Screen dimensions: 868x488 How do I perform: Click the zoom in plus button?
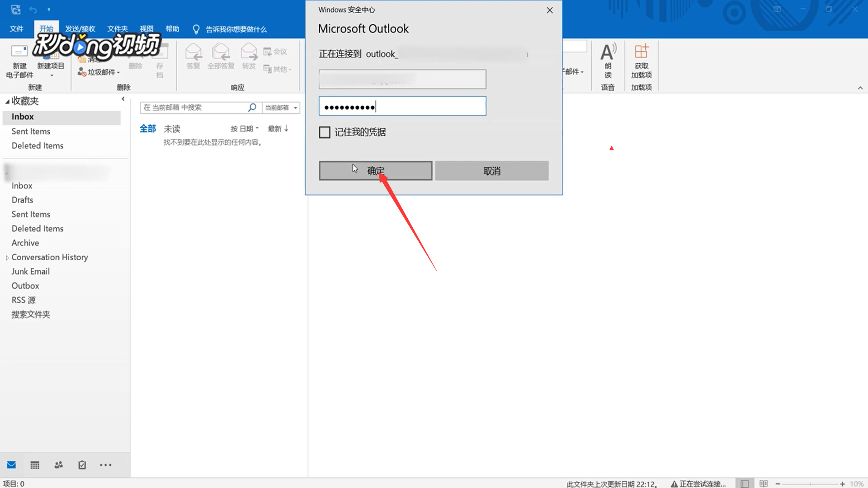[x=842, y=484]
